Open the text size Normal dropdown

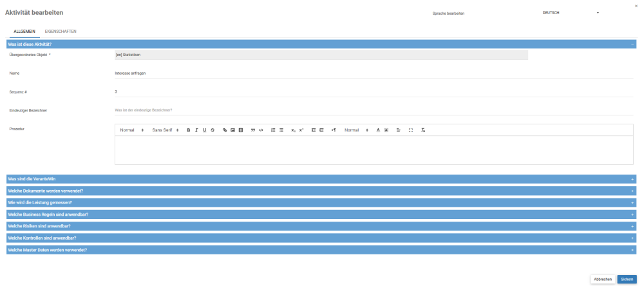pos(356,130)
